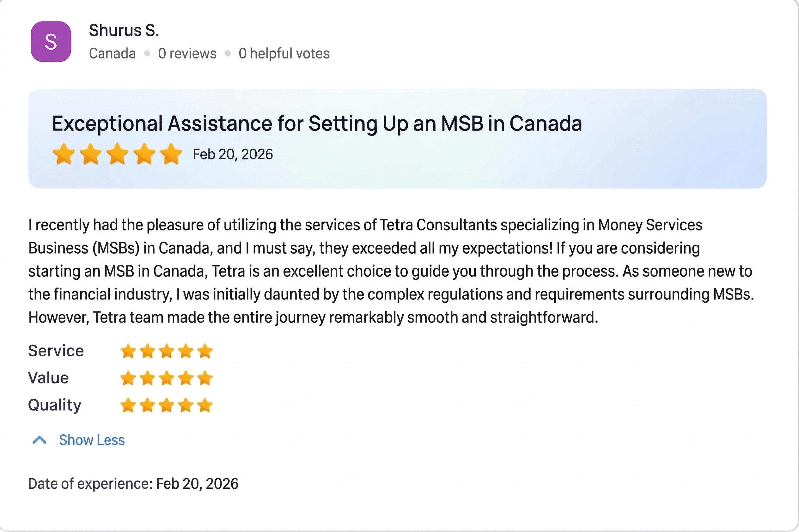Click the first Quality rating star
Screen dimensions: 799x532
pos(128,405)
